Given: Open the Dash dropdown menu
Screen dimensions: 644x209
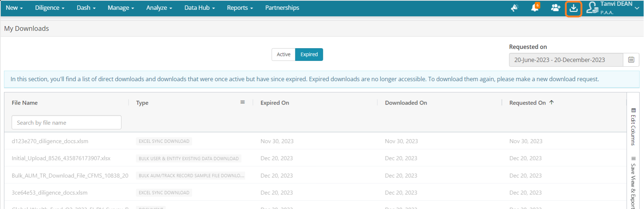Looking at the screenshot, I should pos(86,8).
